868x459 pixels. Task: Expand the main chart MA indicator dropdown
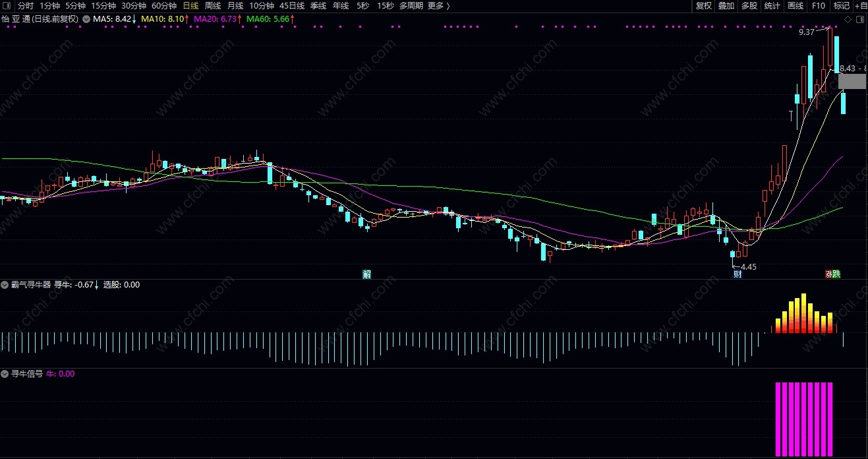click(x=86, y=19)
